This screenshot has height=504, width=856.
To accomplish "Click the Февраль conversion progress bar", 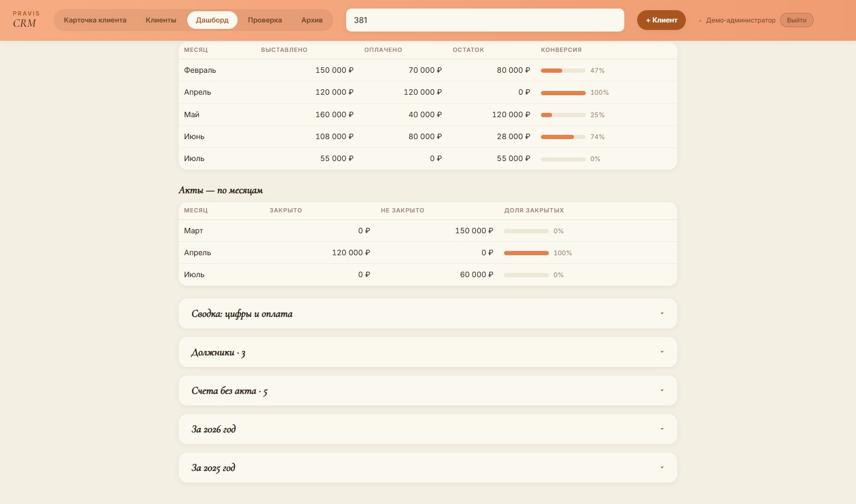I will (x=563, y=71).
